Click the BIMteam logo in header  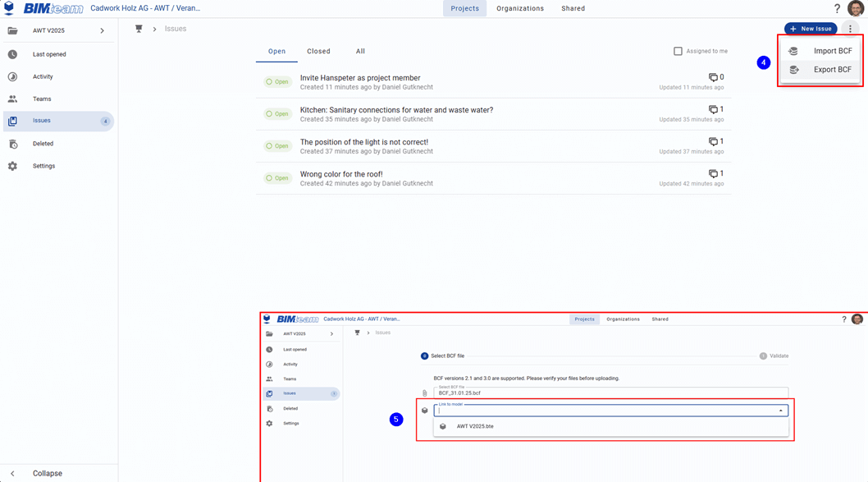[x=53, y=9]
